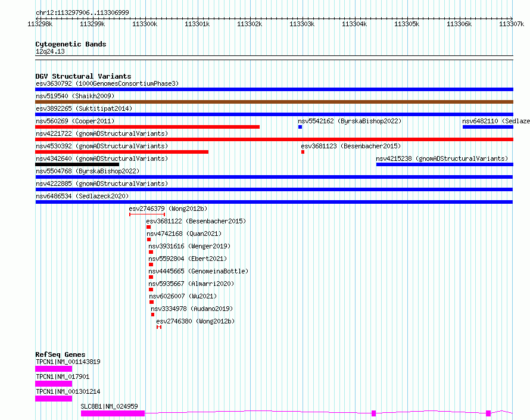Viewport: 530px width, 420px height.
Task: Open esv2746380 Wong2012b label
Action: coord(195,321)
